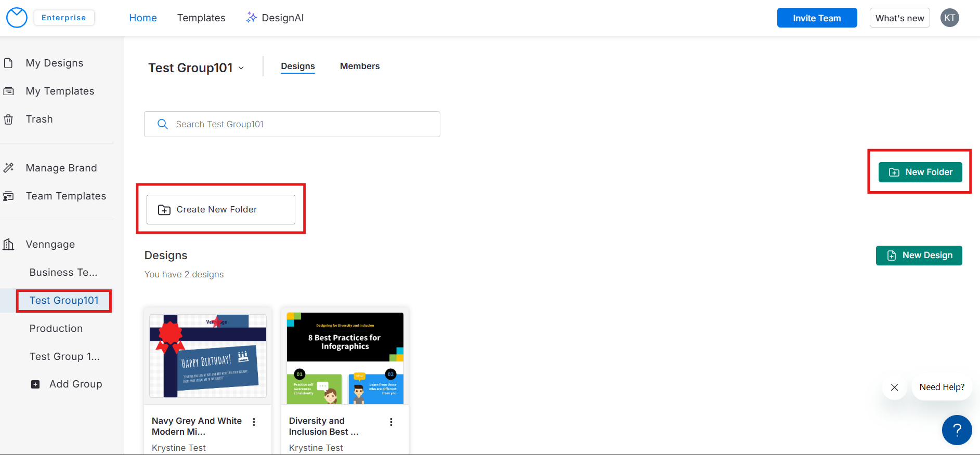Click the Add Group plus icon
This screenshot has width=980, height=455.
[35, 384]
